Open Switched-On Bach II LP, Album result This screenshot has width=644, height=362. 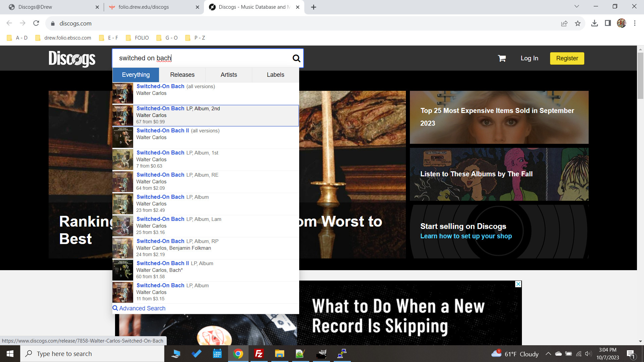click(x=206, y=270)
